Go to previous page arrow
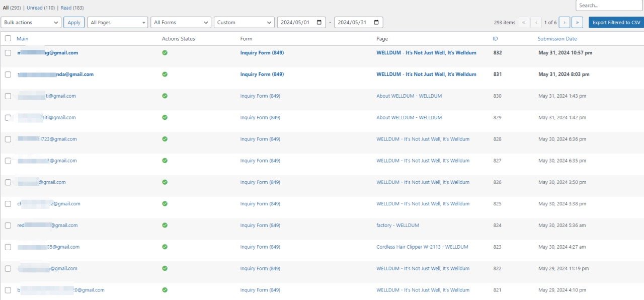 pyautogui.click(x=536, y=23)
